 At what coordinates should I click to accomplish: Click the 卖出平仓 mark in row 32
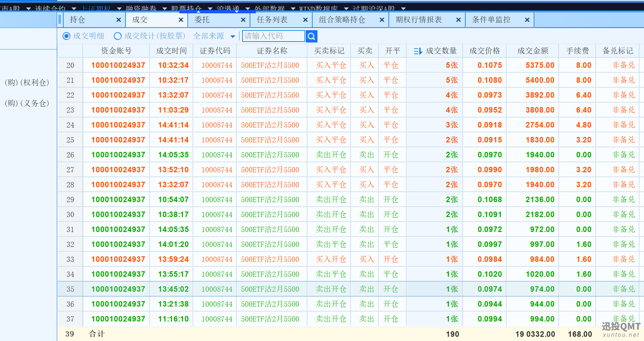point(331,244)
